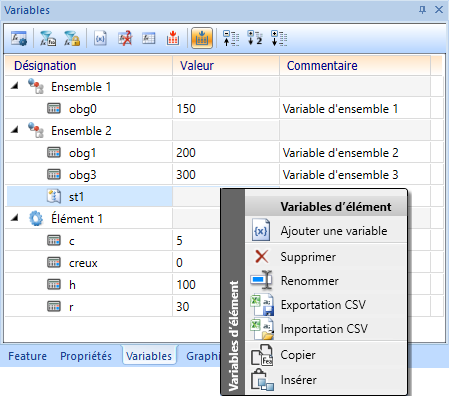The image size is (449, 396).
Task: Choose Ajouter une variable from context menu
Action: click(x=326, y=231)
